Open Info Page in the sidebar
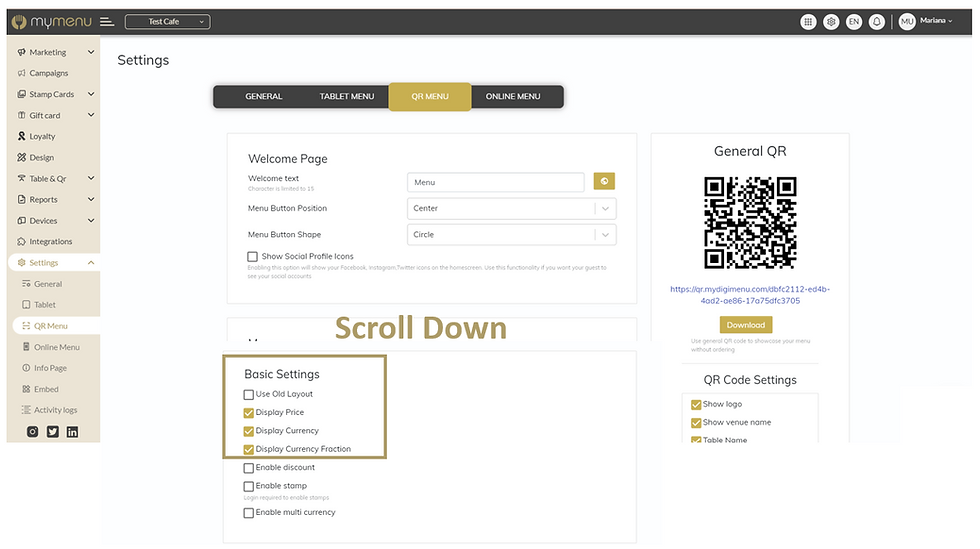 [50, 368]
